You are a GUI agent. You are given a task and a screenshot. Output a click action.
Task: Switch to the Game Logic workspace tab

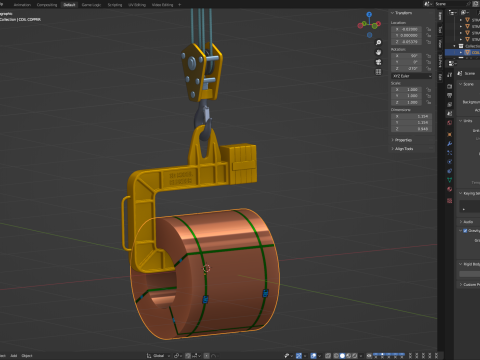coord(91,5)
